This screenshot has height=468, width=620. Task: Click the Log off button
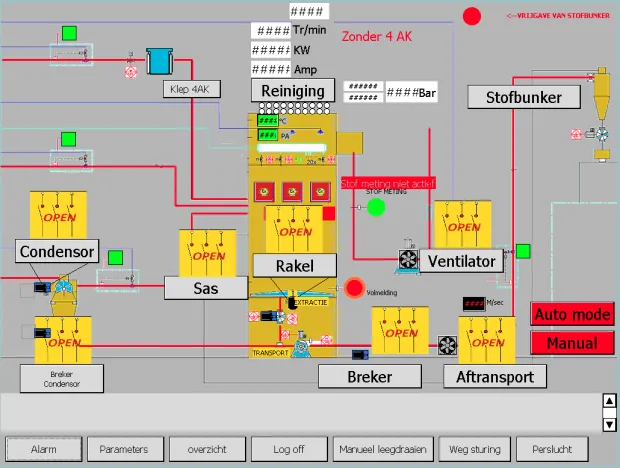pyautogui.click(x=289, y=449)
